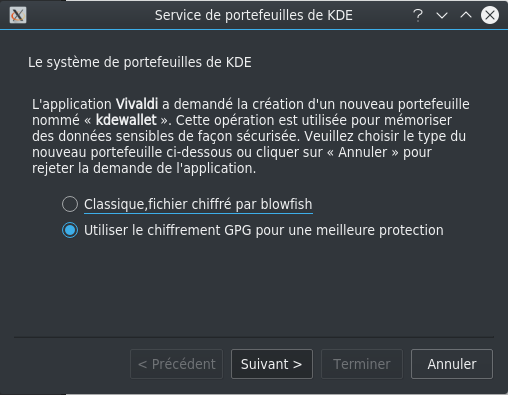Image resolution: width=508 pixels, height=395 pixels.
Task: Proceed with the 'Suivant >' button
Action: coord(272,364)
